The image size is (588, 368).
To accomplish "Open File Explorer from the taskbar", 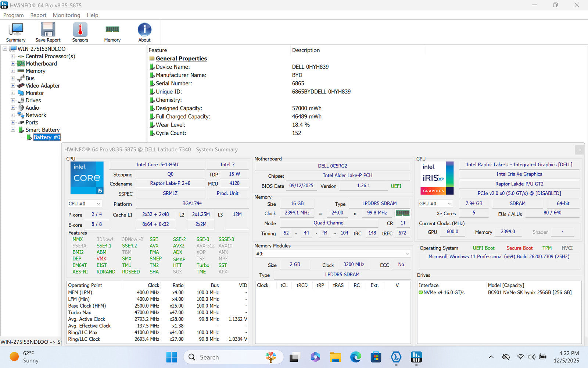I will pos(335,357).
